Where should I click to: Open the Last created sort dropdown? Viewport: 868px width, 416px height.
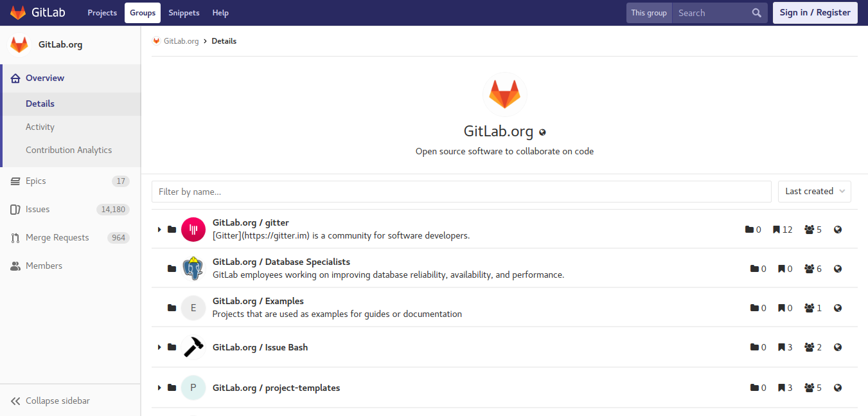[814, 192]
